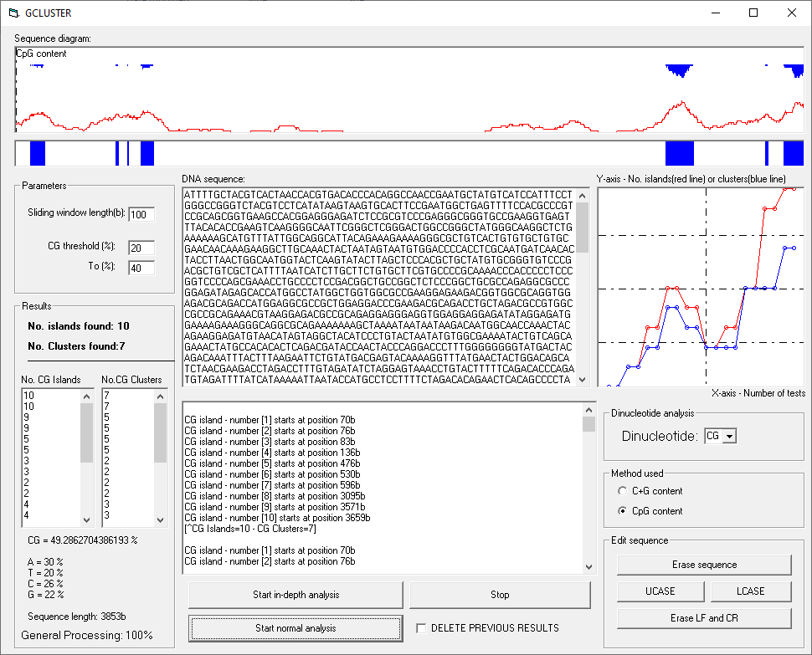
Task: Open the Dinucleotide dropdown showing CG
Action: point(729,436)
